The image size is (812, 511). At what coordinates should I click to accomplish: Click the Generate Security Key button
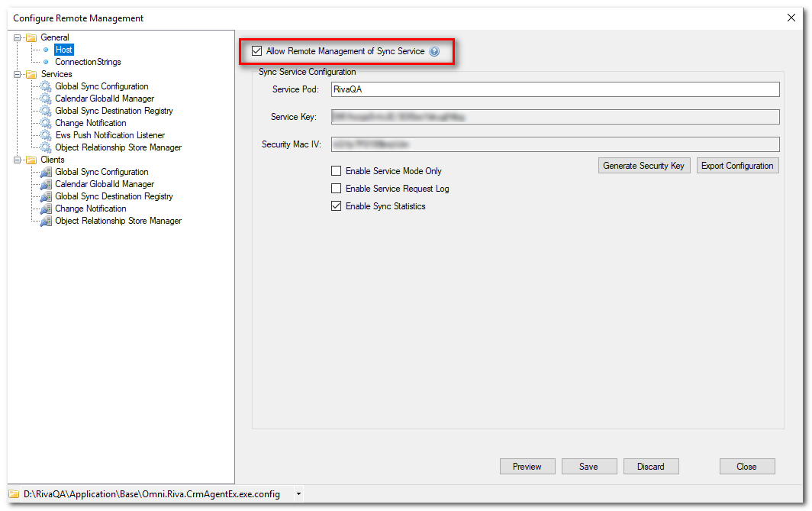(644, 165)
